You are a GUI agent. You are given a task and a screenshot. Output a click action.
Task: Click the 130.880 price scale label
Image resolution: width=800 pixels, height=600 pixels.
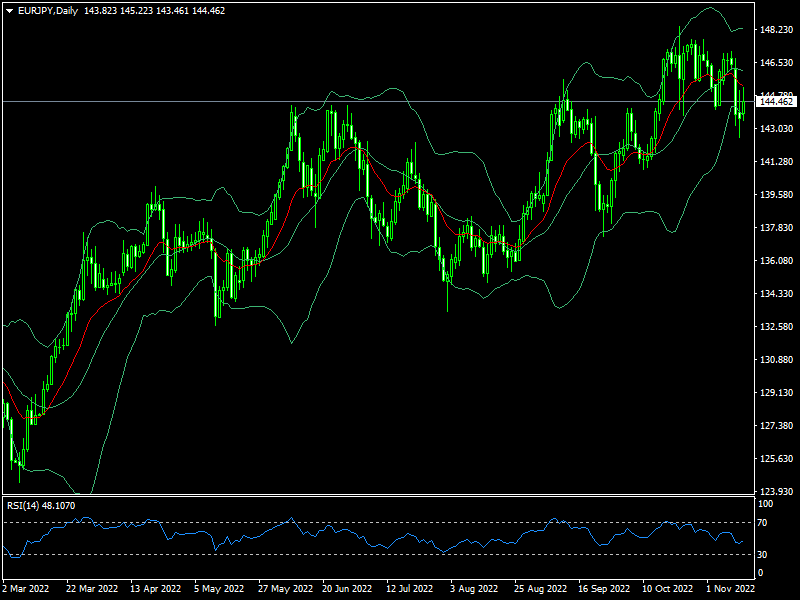777,360
